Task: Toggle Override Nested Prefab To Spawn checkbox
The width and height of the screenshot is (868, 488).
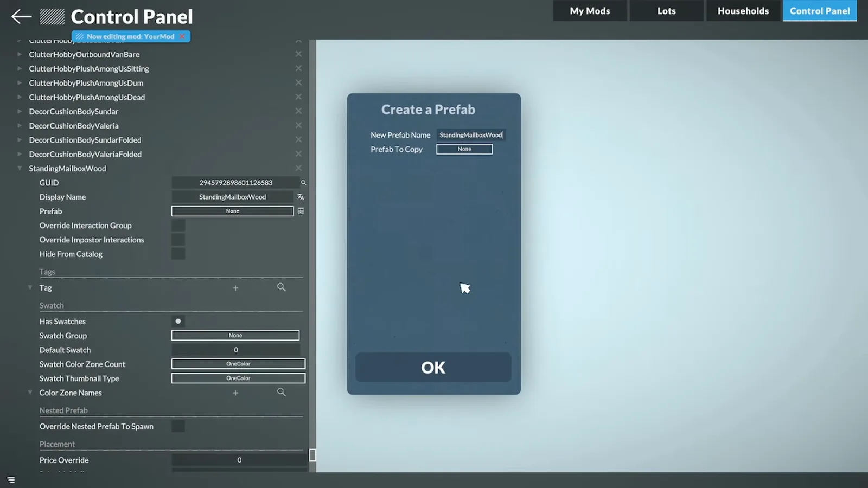Action: 178,427
